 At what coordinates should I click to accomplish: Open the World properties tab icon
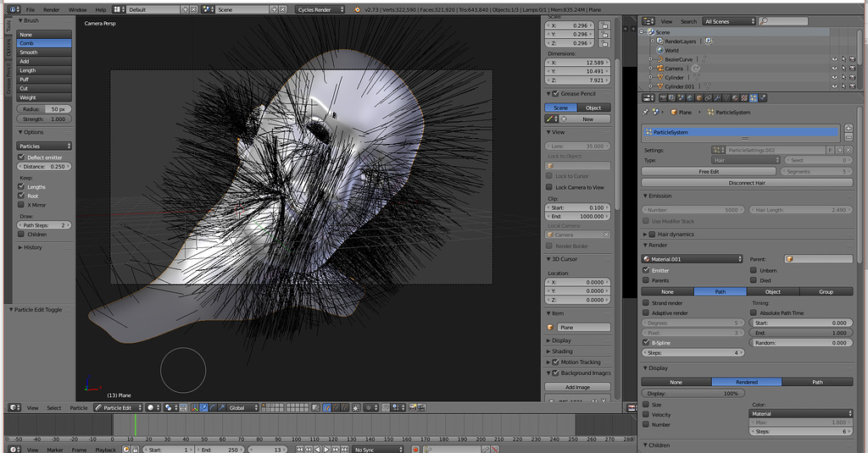[690, 98]
